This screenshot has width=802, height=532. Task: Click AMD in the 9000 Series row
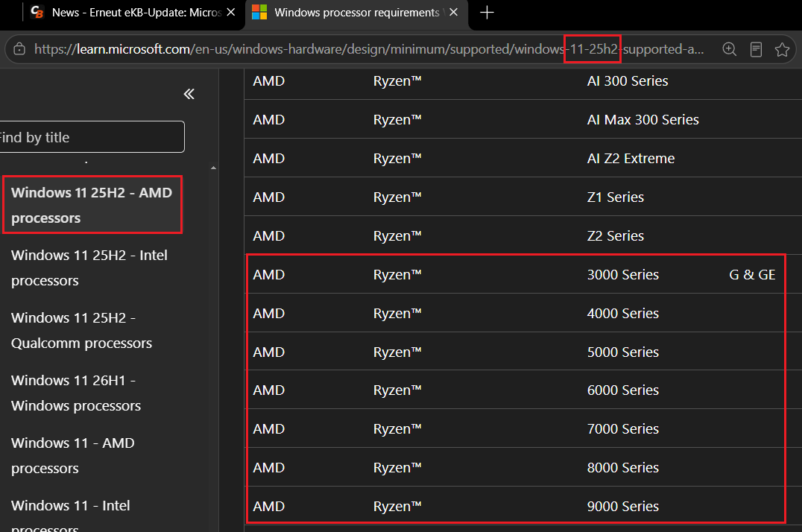tap(268, 507)
